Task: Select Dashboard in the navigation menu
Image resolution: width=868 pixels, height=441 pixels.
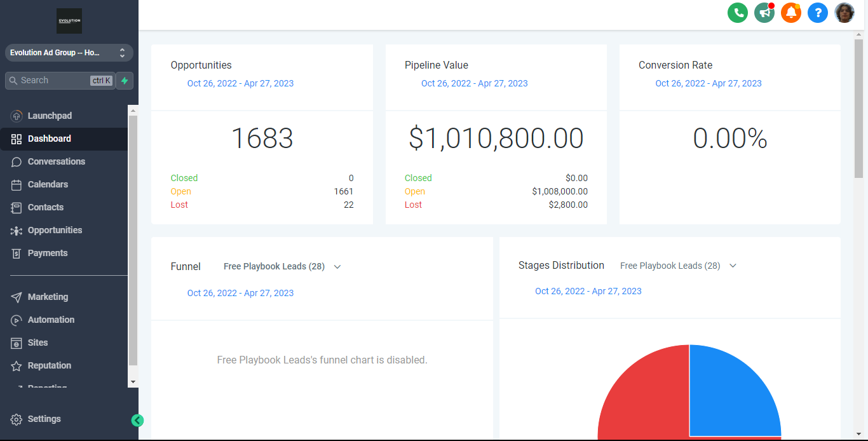Action: click(50, 139)
